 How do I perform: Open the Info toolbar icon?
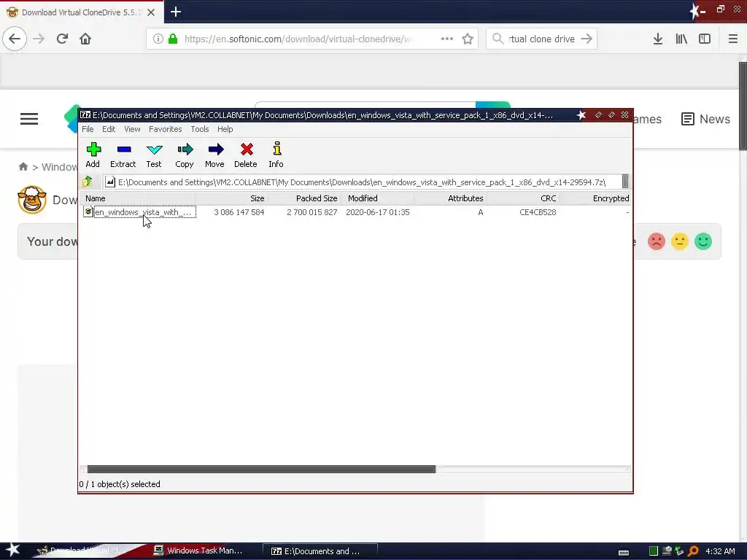276,155
